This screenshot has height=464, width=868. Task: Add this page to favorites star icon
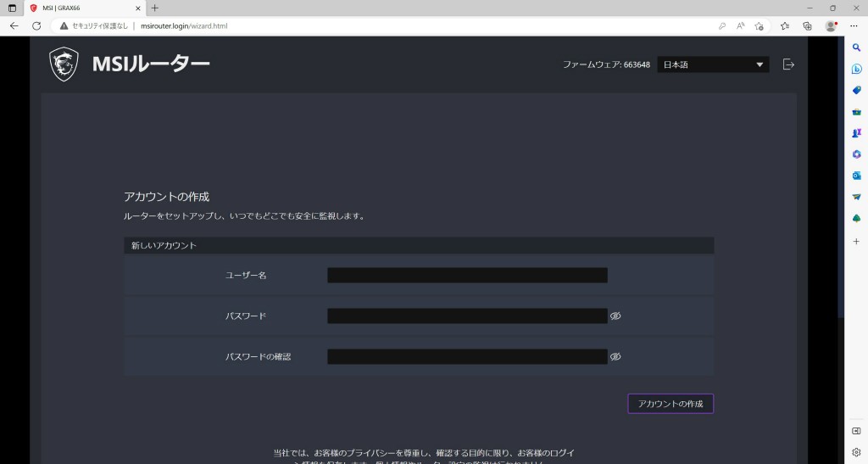click(x=759, y=26)
